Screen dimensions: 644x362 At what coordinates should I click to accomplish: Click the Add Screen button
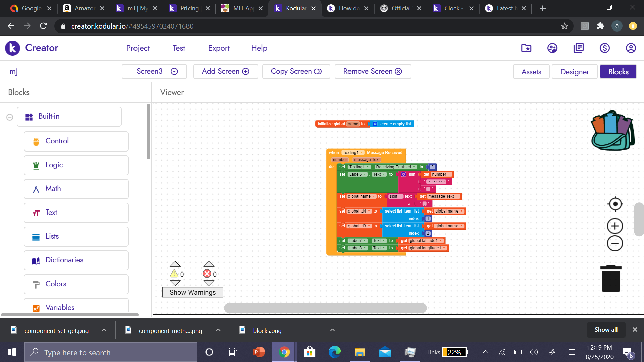click(225, 71)
